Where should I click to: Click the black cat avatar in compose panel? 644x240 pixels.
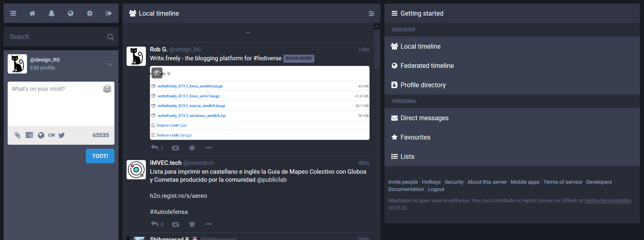click(18, 64)
